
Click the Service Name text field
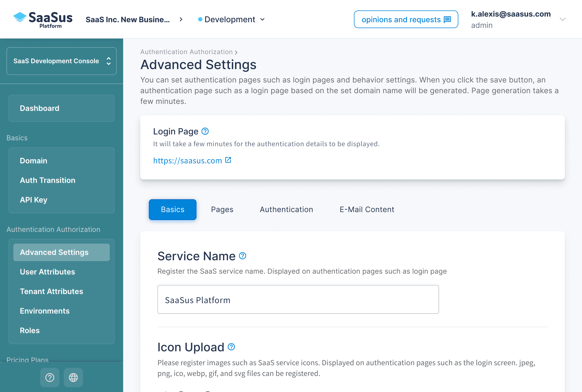[298, 299]
